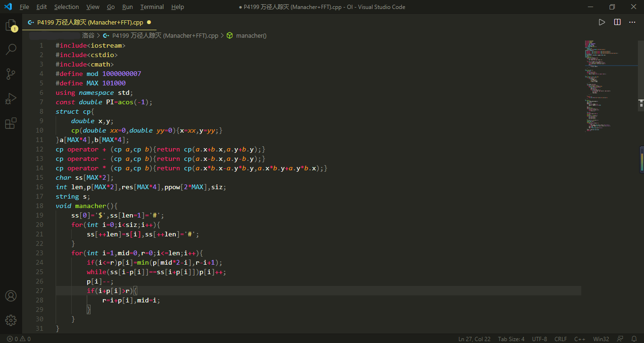This screenshot has height=343, width=644.
Task: Click the 'p[i]--;' statement
Action: [100, 281]
